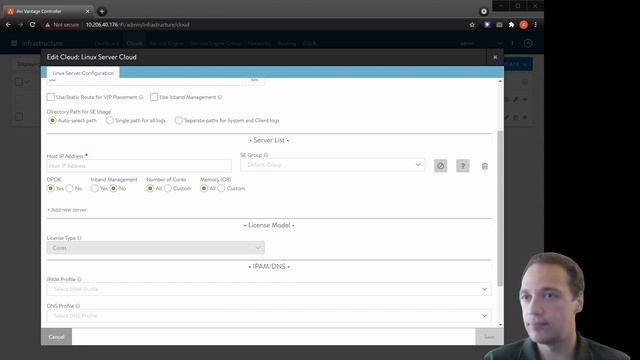Select Auto-select path radio
This screenshot has height=360, width=640.
pos(52,120)
